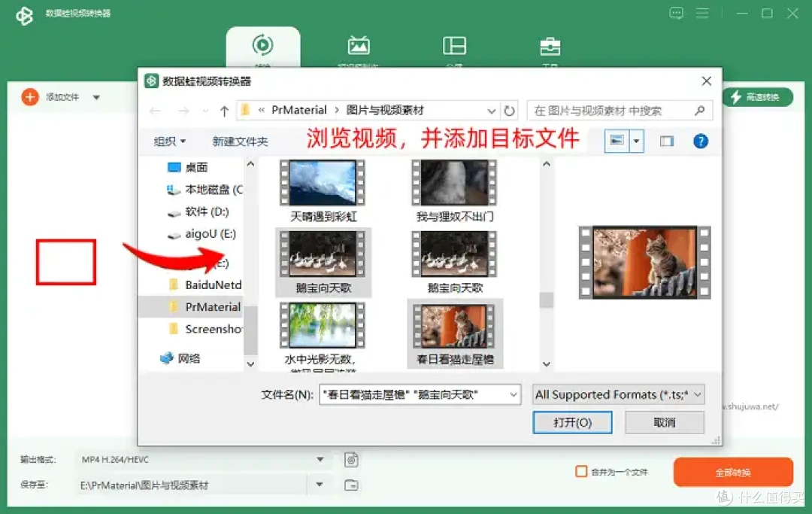Viewport: 812px width, 514px height.
Task: Expand save path dropdown arrow
Action: click(x=320, y=485)
